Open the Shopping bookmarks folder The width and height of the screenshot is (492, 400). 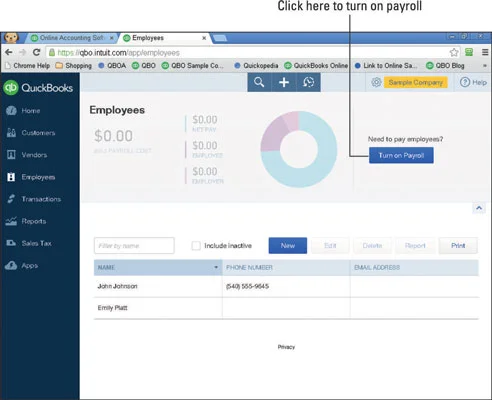(x=74, y=66)
